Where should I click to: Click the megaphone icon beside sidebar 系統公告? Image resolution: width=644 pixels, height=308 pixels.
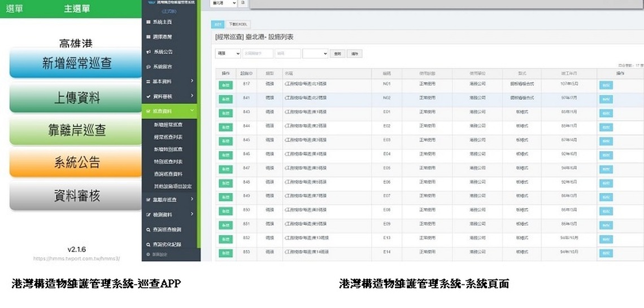148,52
